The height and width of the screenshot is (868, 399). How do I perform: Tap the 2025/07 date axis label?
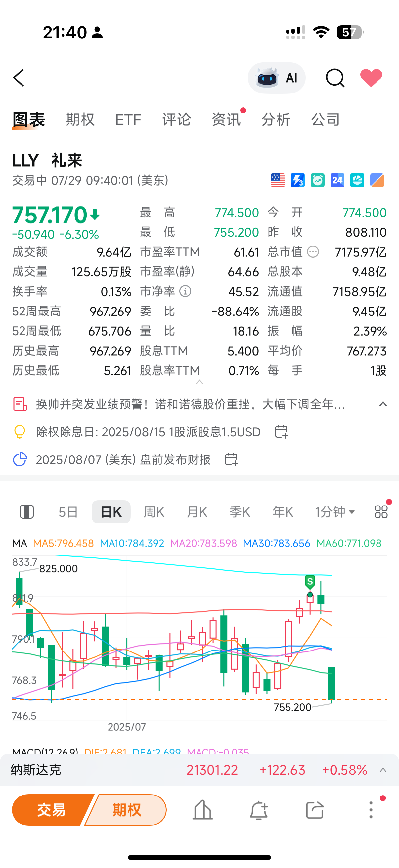point(127,727)
